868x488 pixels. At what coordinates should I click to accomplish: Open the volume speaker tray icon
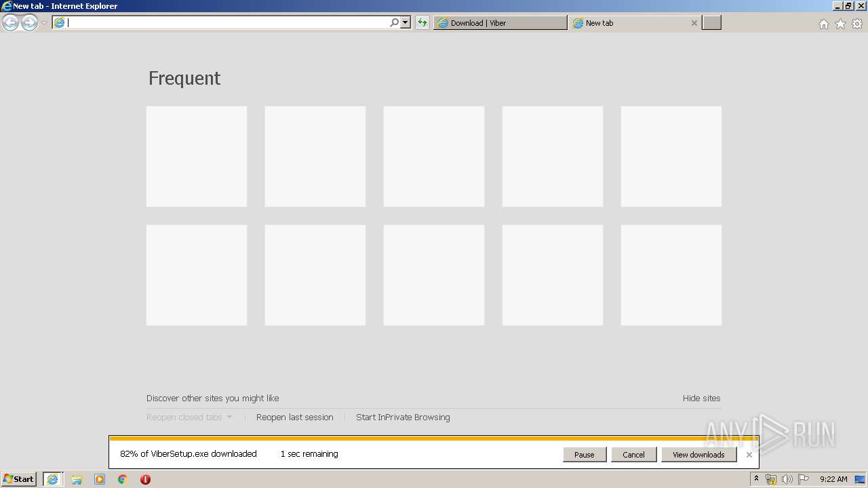pos(787,479)
